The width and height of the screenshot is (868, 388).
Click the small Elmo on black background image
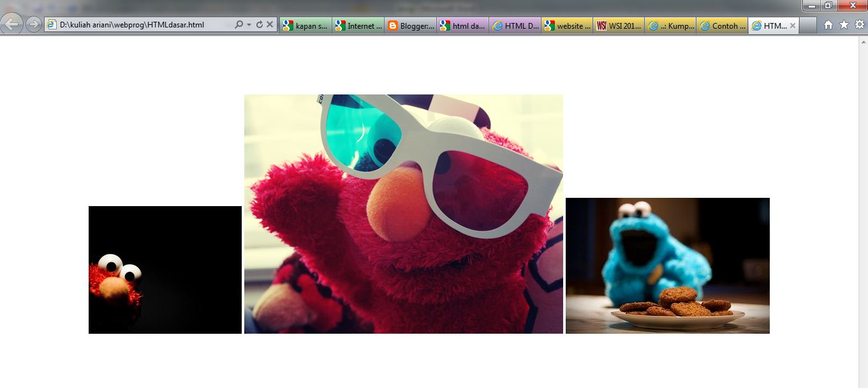tap(165, 269)
